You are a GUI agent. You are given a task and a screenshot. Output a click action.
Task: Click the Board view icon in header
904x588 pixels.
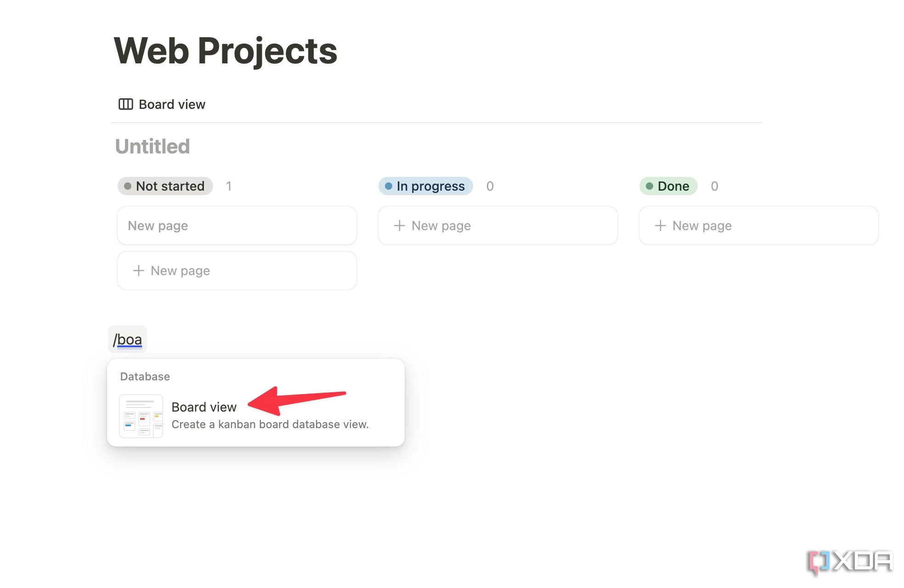point(125,104)
